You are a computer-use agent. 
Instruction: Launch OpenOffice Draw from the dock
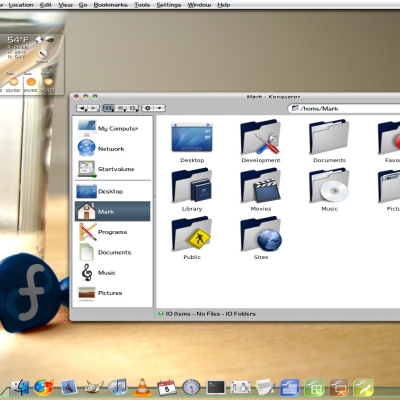pos(363,387)
